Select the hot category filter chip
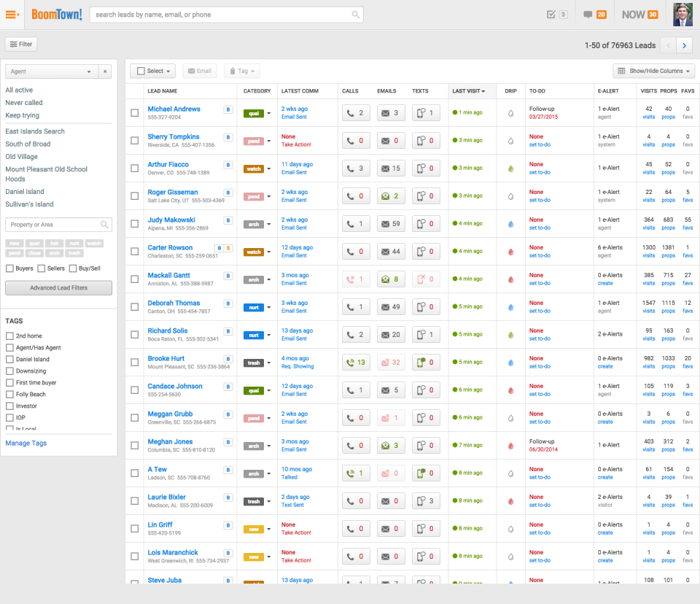 coord(54,244)
